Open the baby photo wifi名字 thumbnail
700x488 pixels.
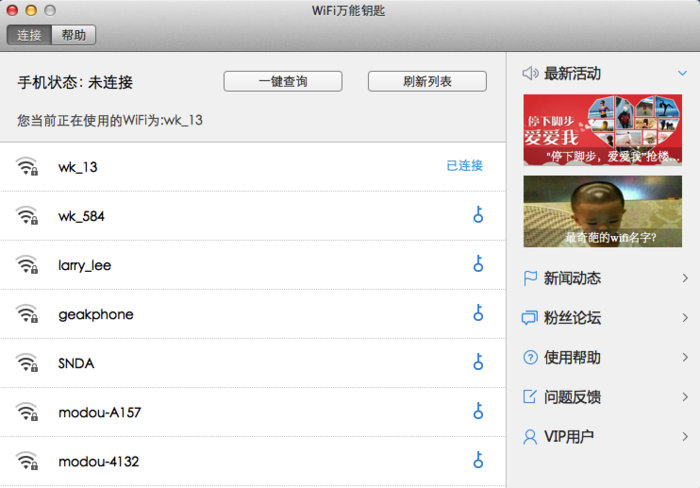click(x=602, y=212)
